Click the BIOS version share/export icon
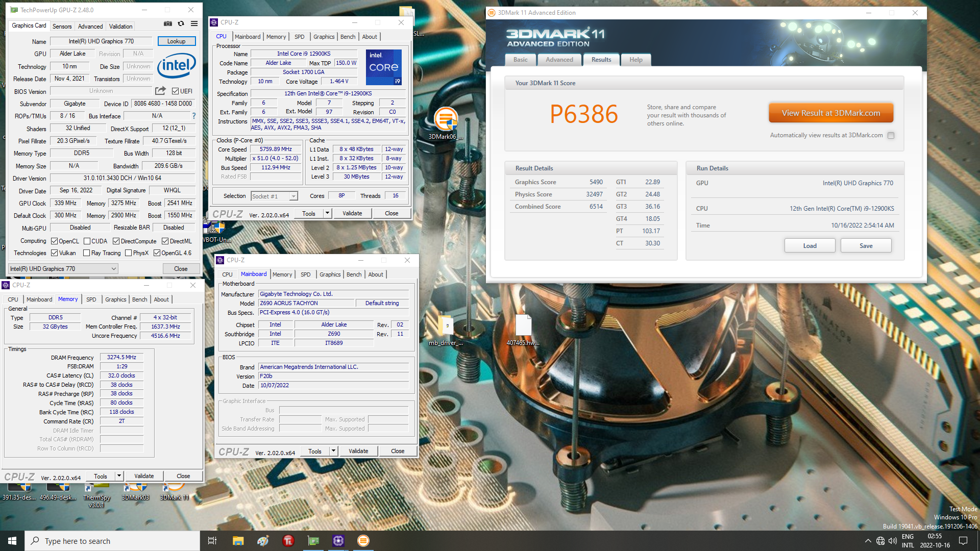Image resolution: width=980 pixels, height=551 pixels. (160, 91)
